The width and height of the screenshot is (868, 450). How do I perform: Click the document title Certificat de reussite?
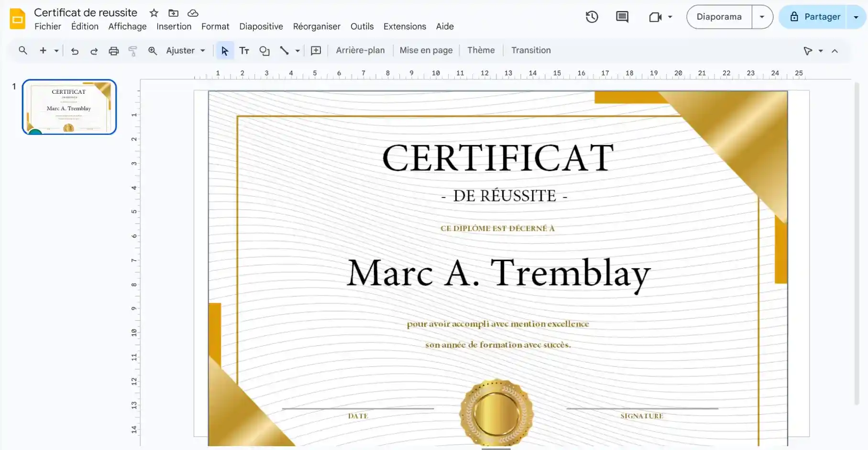pos(86,13)
